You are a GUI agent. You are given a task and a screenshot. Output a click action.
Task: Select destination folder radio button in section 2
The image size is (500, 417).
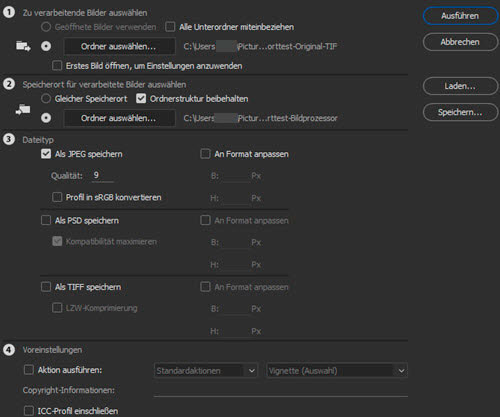pyautogui.click(x=46, y=118)
